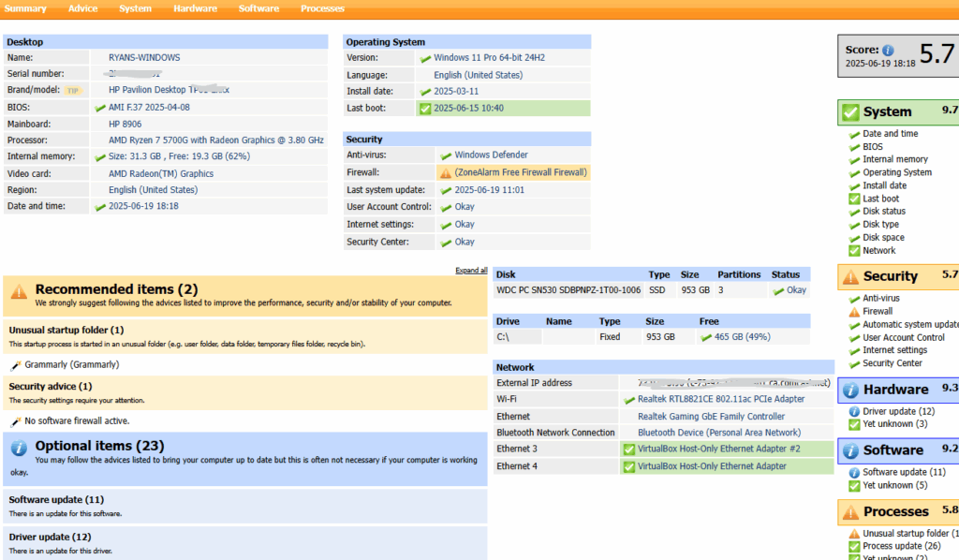Click the green check in the Ethernet 4 row
The width and height of the screenshot is (959, 560).
click(628, 467)
